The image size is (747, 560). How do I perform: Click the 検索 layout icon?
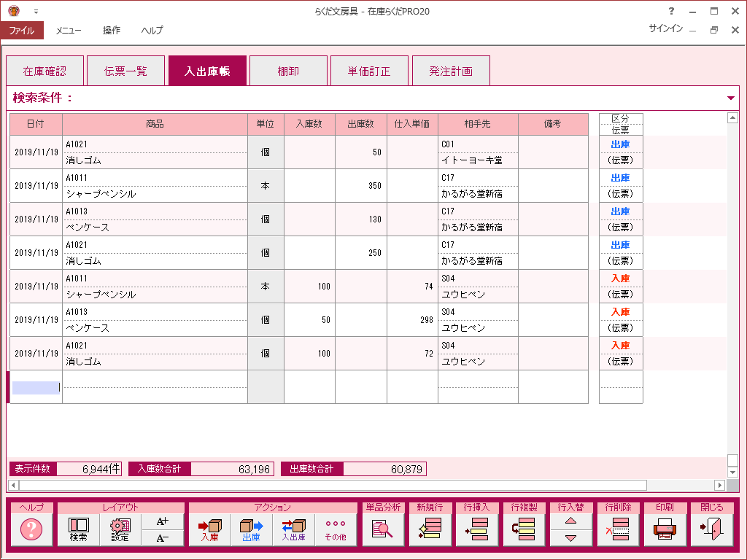pyautogui.click(x=78, y=530)
